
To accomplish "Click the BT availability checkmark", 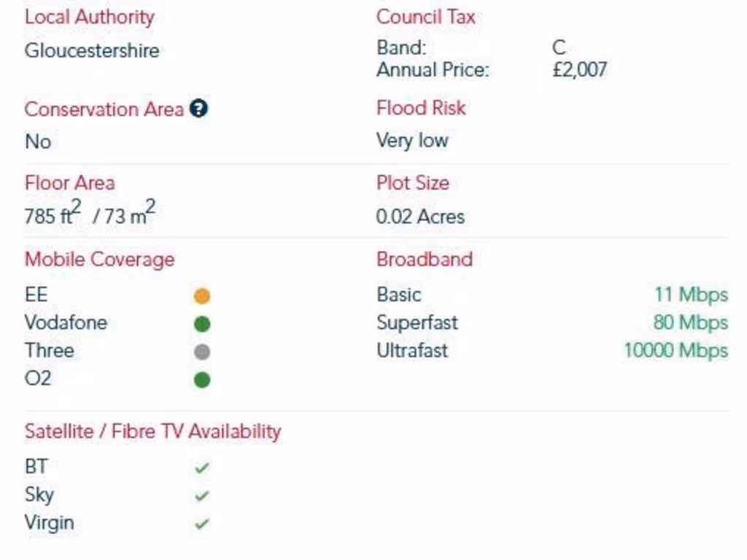I will (x=202, y=468).
